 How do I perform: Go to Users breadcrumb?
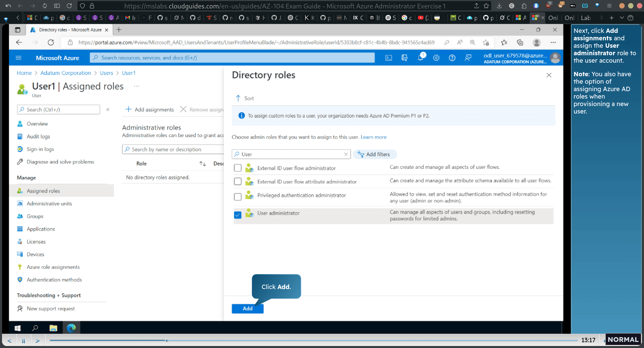coord(106,73)
